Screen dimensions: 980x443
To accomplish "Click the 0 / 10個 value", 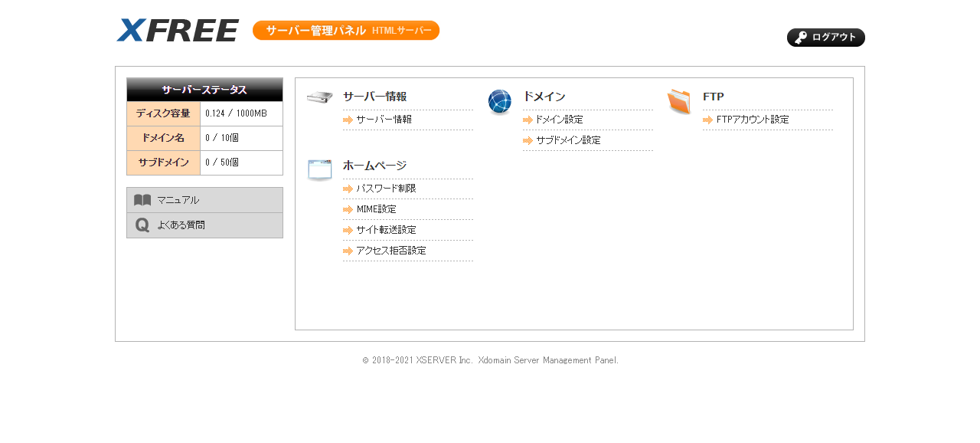I will [222, 138].
